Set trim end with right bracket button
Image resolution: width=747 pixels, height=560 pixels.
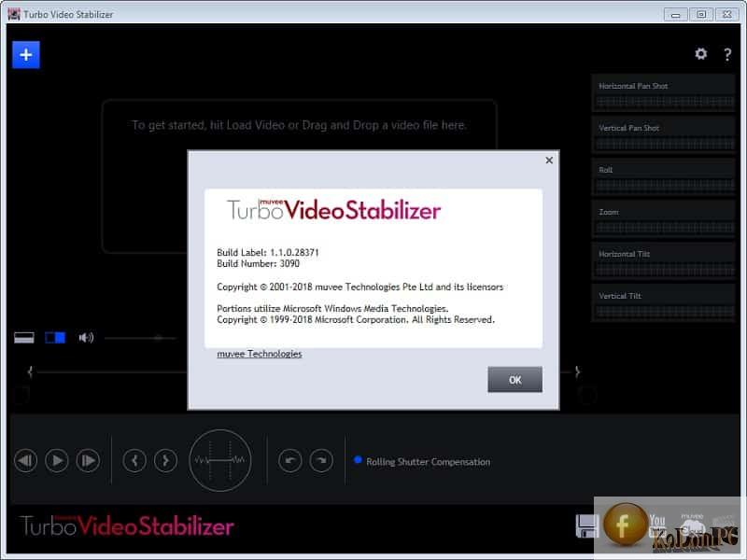pyautogui.click(x=166, y=460)
